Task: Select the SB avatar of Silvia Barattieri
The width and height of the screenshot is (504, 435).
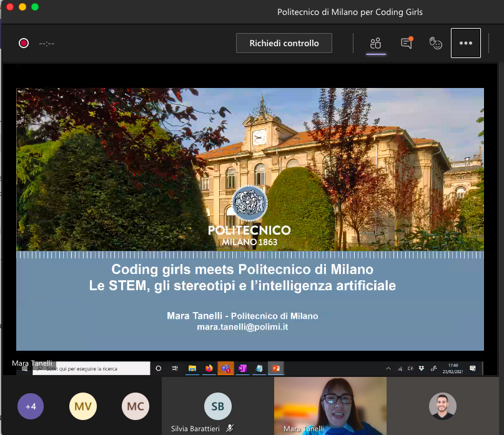Action: point(217,406)
